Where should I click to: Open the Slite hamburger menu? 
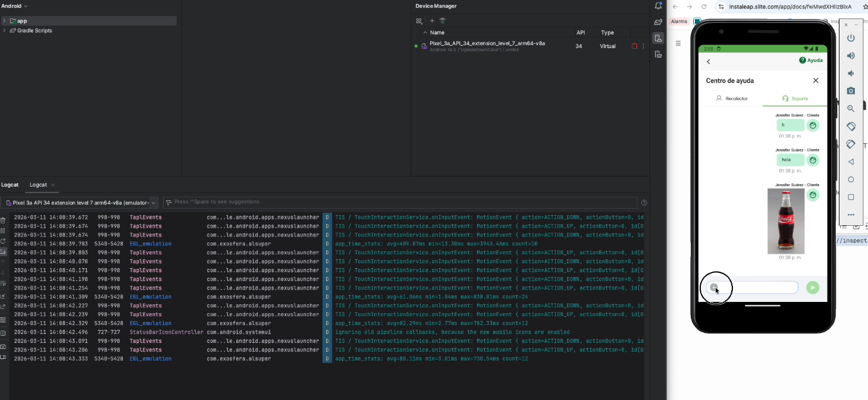click(x=678, y=43)
